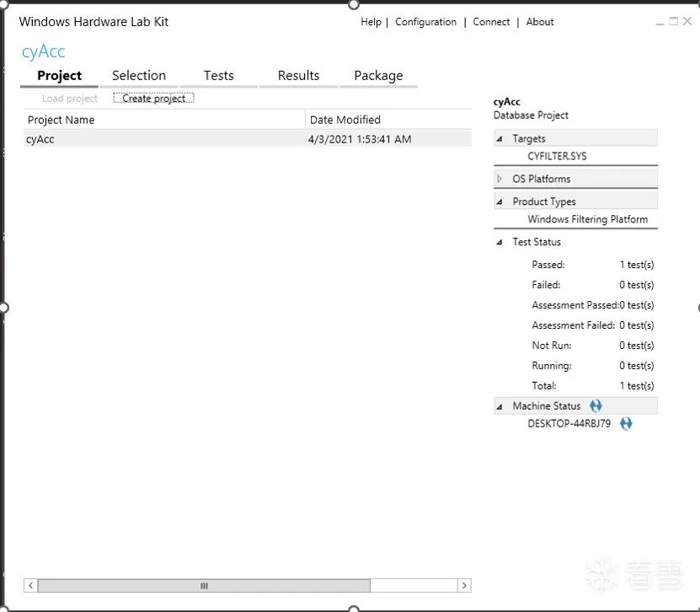
Task: Collapse the Targets section
Action: [x=500, y=139]
